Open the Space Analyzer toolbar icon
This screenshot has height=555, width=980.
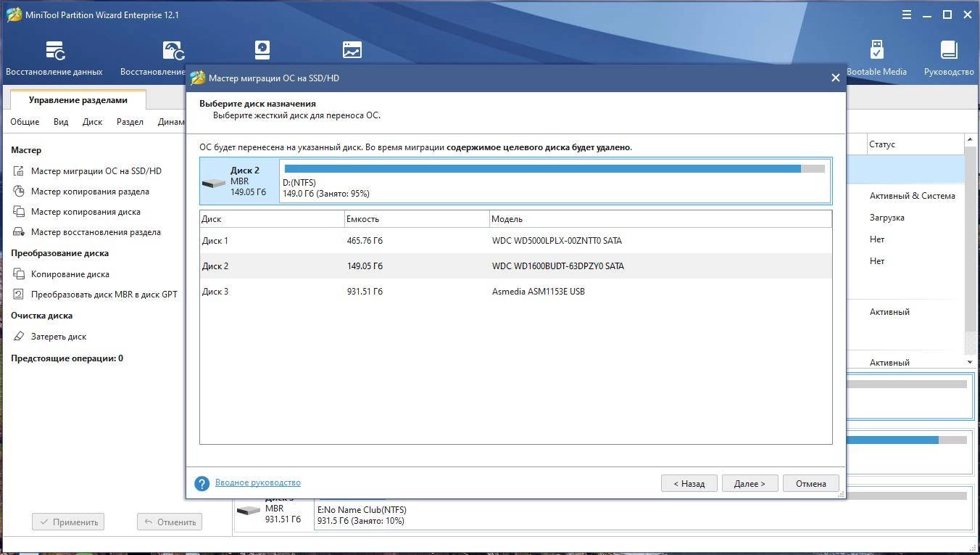[352, 49]
